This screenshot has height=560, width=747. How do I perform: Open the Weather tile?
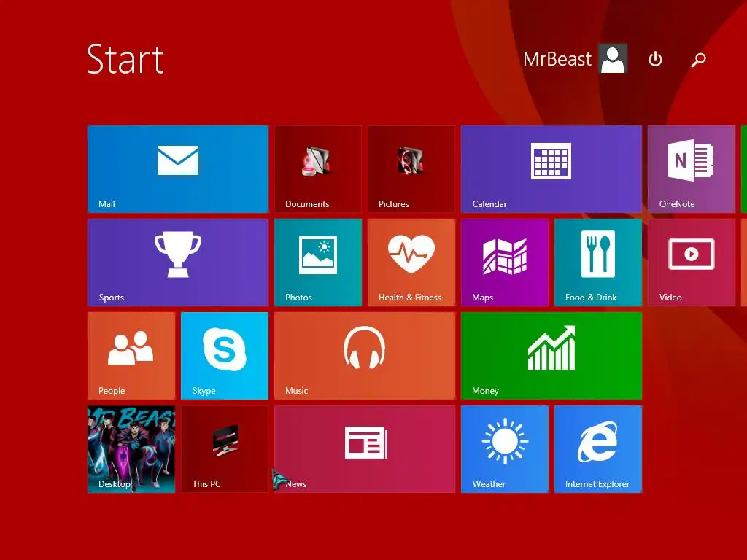pyautogui.click(x=505, y=449)
